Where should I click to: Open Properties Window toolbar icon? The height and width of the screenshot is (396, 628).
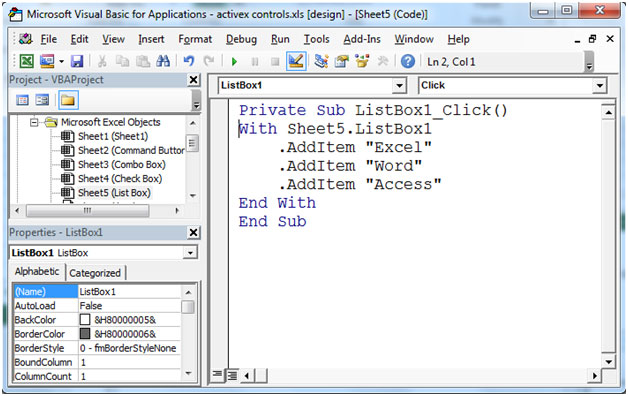click(x=342, y=61)
